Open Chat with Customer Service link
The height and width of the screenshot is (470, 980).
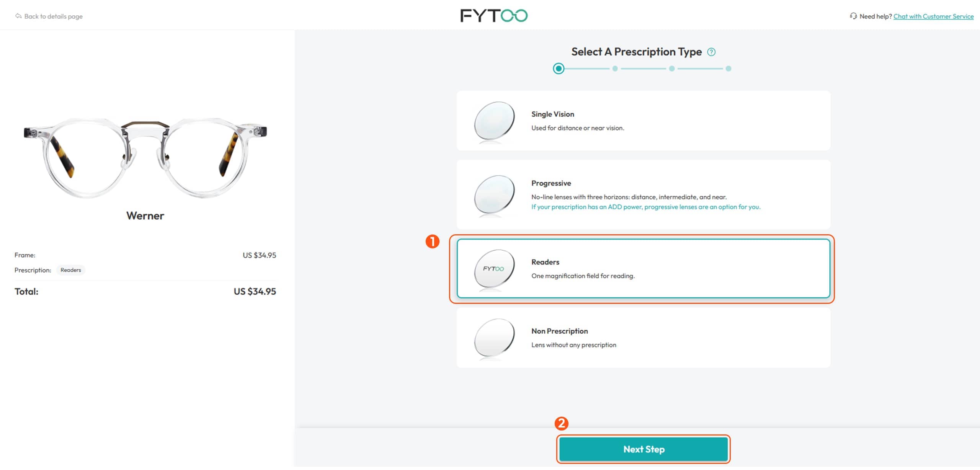coord(933,16)
